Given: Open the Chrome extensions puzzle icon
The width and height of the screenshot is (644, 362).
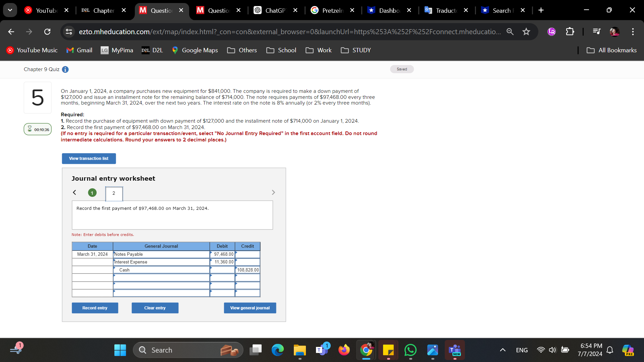Looking at the screenshot, I should [x=570, y=32].
